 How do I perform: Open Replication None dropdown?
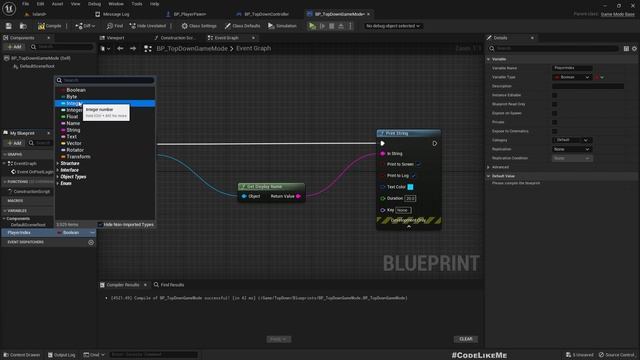572,149
